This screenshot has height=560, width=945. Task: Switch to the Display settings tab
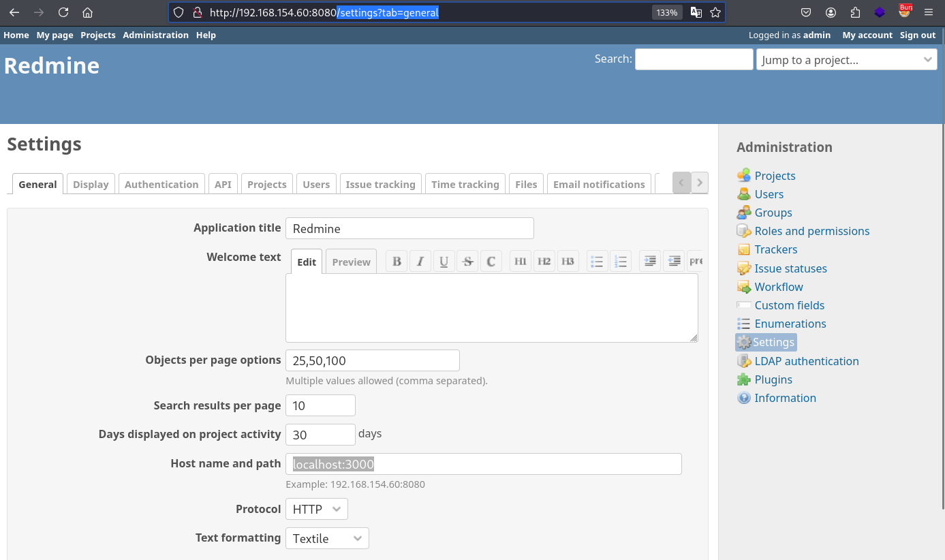[91, 184]
